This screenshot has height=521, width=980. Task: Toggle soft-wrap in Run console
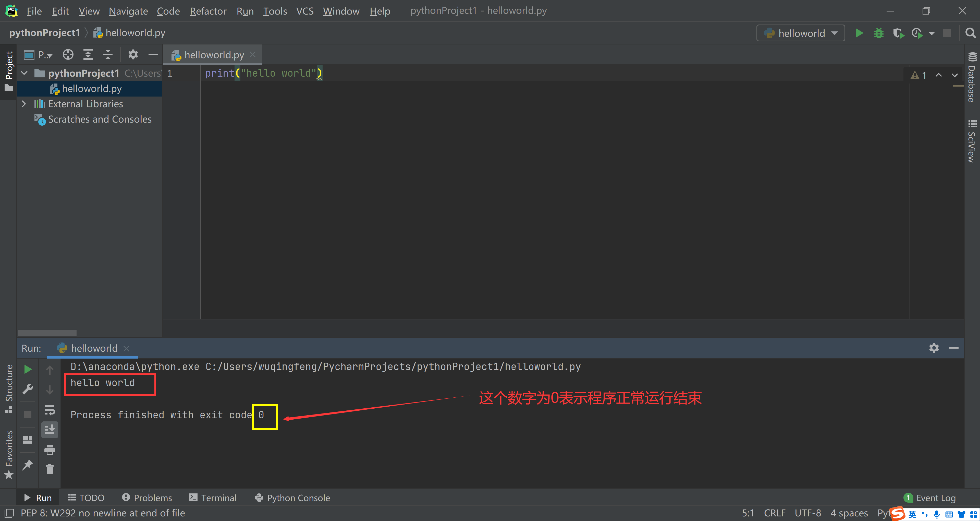50,410
